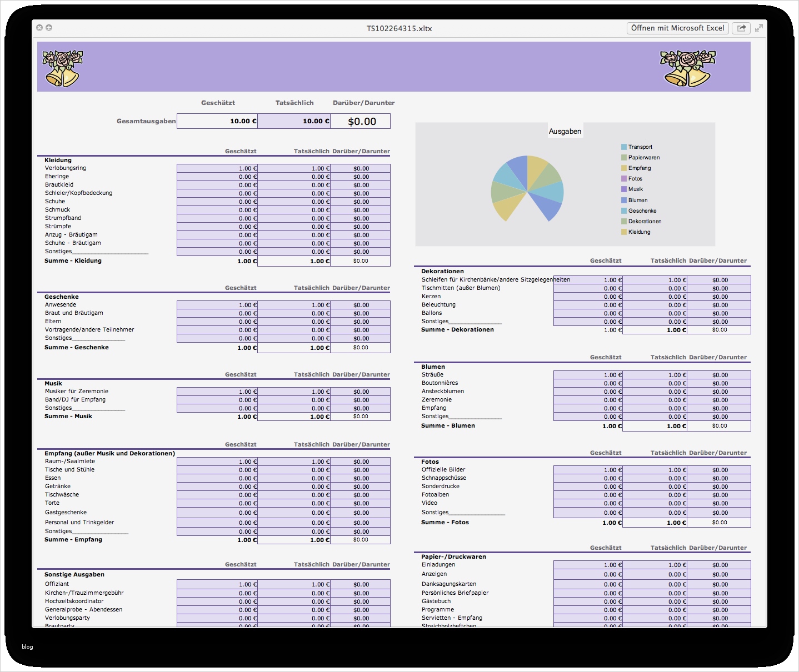Click the Musik legend marker
The height and width of the screenshot is (672, 799).
point(623,189)
